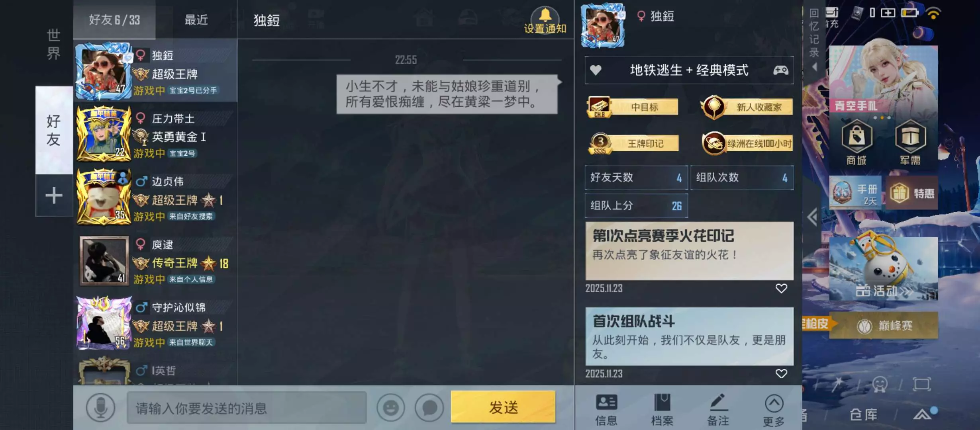
Task: Tap the microphone voice input icon
Action: point(100,408)
